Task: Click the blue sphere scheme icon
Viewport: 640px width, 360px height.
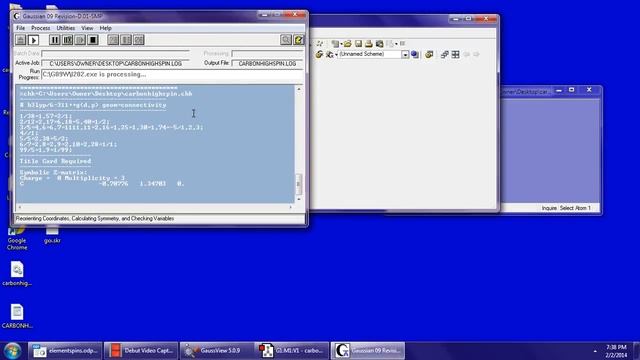Action: [x=415, y=54]
